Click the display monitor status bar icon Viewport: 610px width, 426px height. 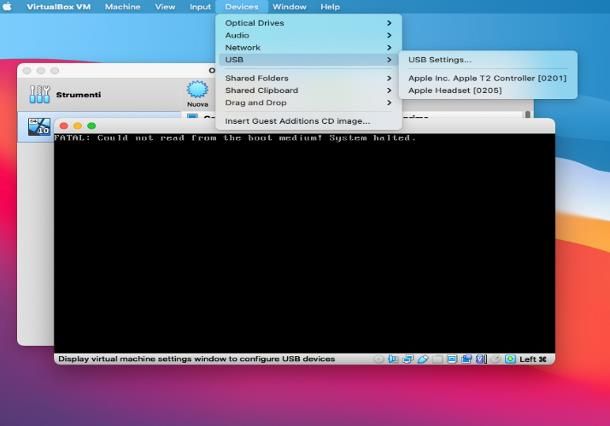[452, 359]
